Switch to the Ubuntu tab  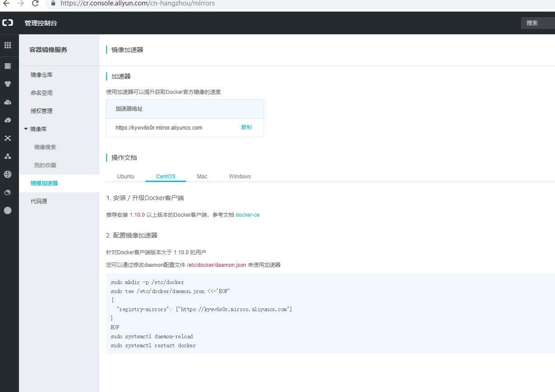pyautogui.click(x=126, y=177)
